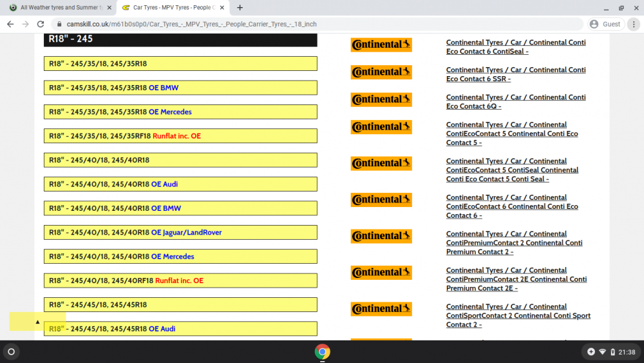Open 245/40R18 OE Jaguar/LandRover row

(x=180, y=232)
